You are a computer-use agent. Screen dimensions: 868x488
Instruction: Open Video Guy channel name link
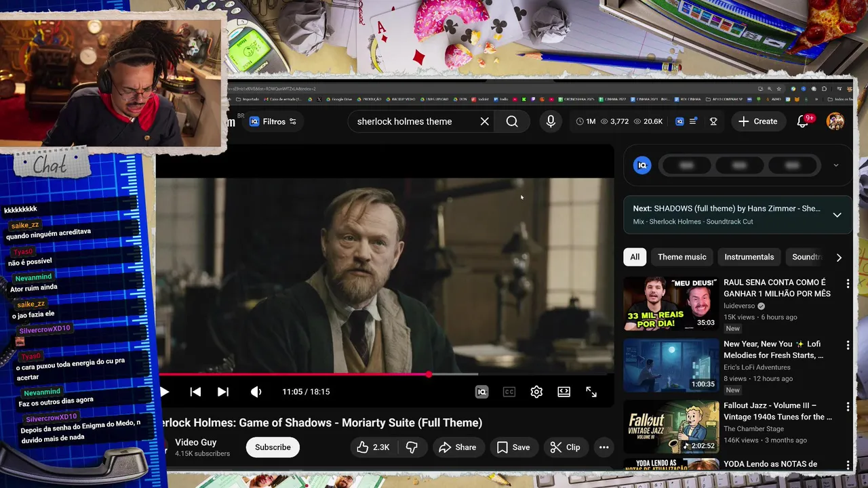click(195, 442)
